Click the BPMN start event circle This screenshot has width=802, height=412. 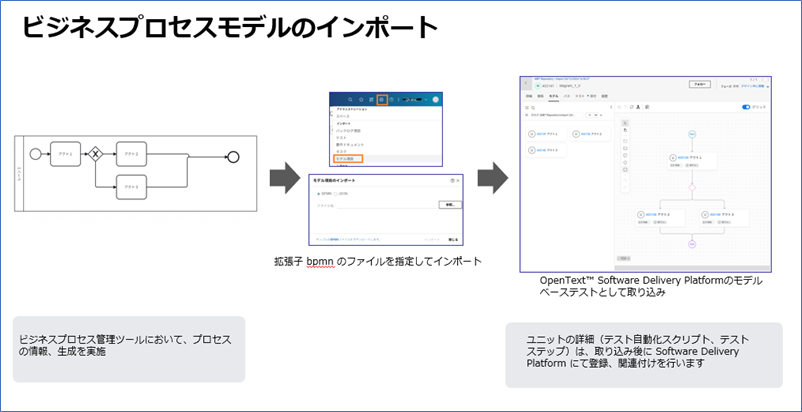tap(35, 154)
